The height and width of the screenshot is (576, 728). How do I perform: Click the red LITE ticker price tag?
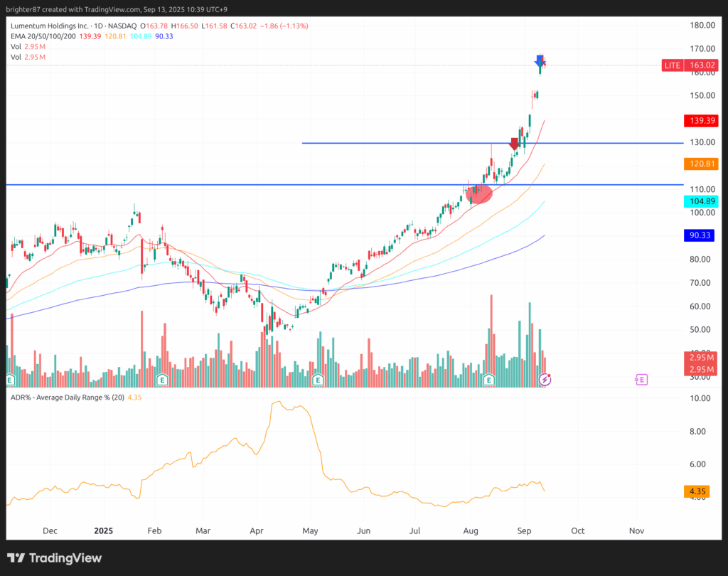(x=673, y=65)
